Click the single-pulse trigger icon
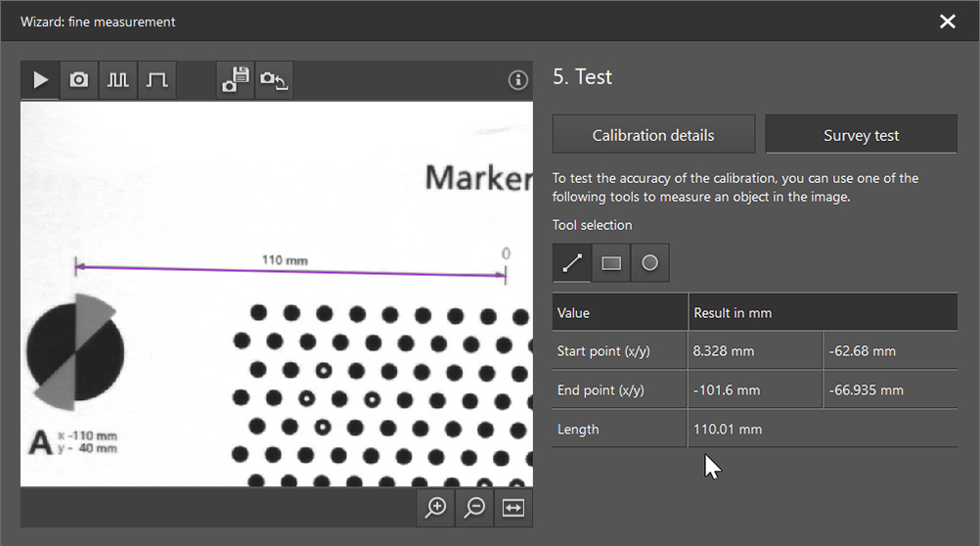 click(156, 80)
